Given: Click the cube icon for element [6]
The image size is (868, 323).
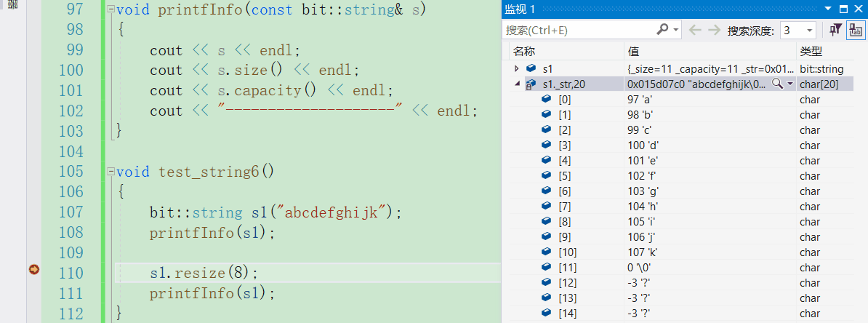Looking at the screenshot, I should pos(547,191).
